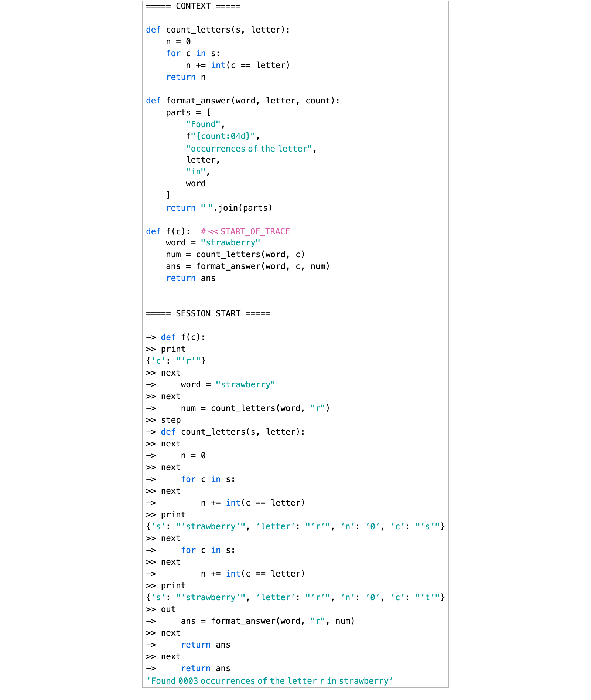Viewport: 591px width, 700px height.
Task: Click the 'Found 0003 occurrences' result string
Action: click(270, 681)
